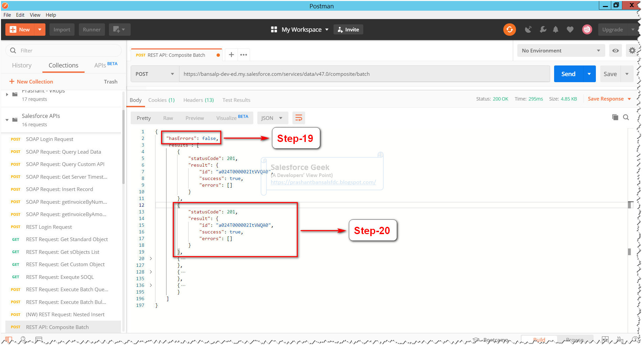Screen dimensions: 644x347
Task: Open notifications bell icon
Action: coord(555,29)
